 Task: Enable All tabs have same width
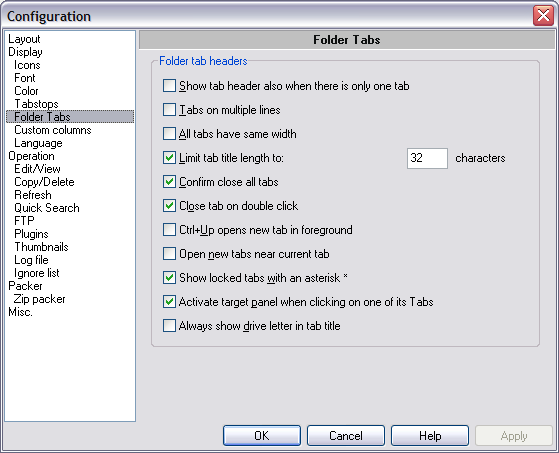[169, 134]
